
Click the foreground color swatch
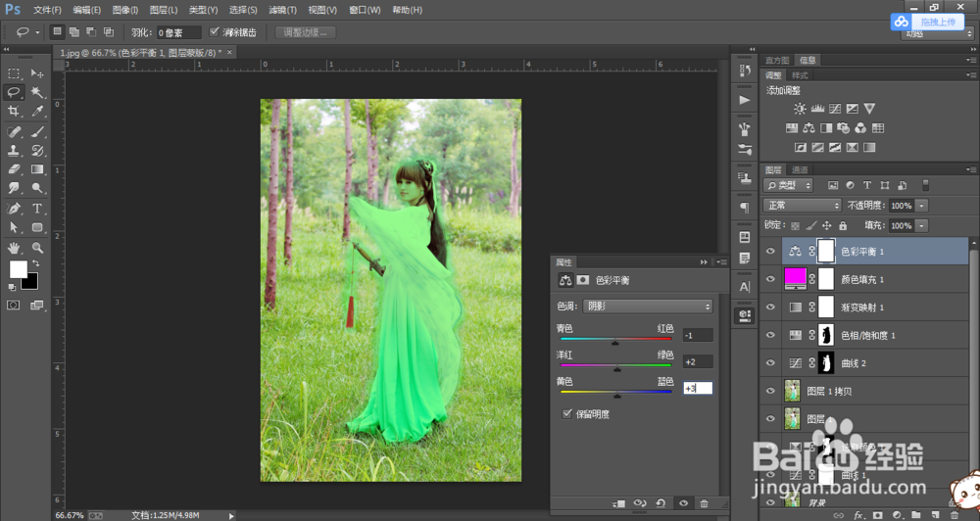[x=18, y=269]
